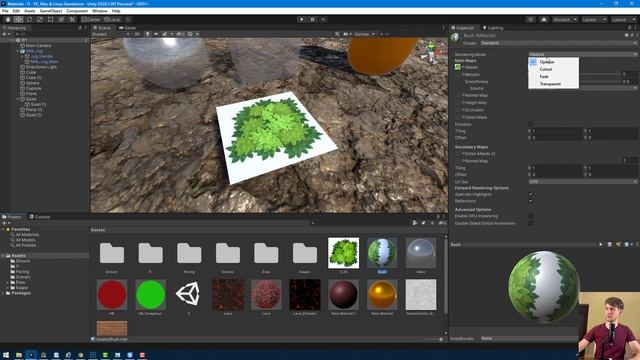Switch to the Lighting tab

[x=493, y=28]
